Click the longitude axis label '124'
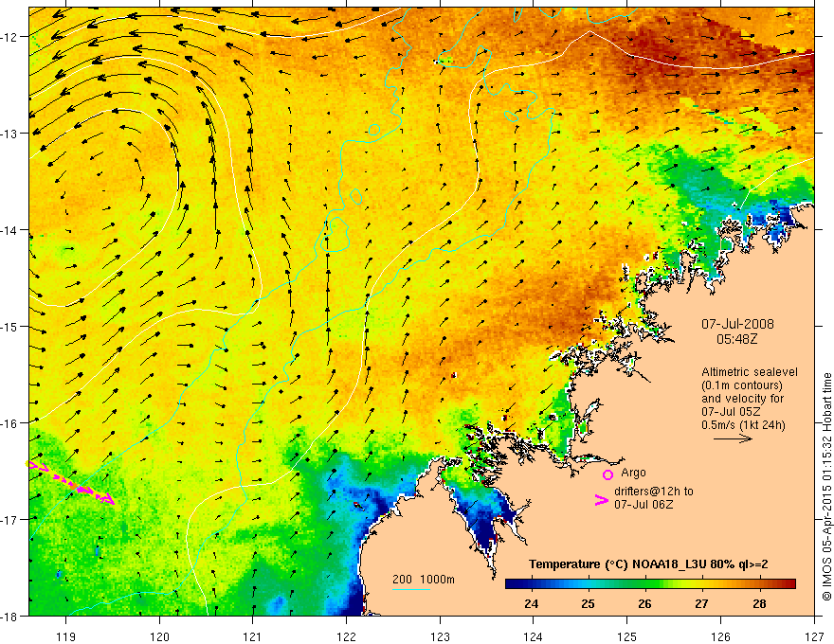Image resolution: width=834 pixels, height=644 pixels. tap(534, 636)
